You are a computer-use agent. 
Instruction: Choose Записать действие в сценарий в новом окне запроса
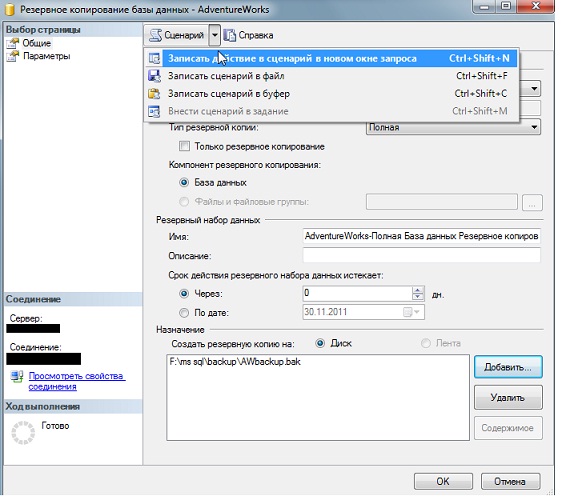click(x=331, y=58)
